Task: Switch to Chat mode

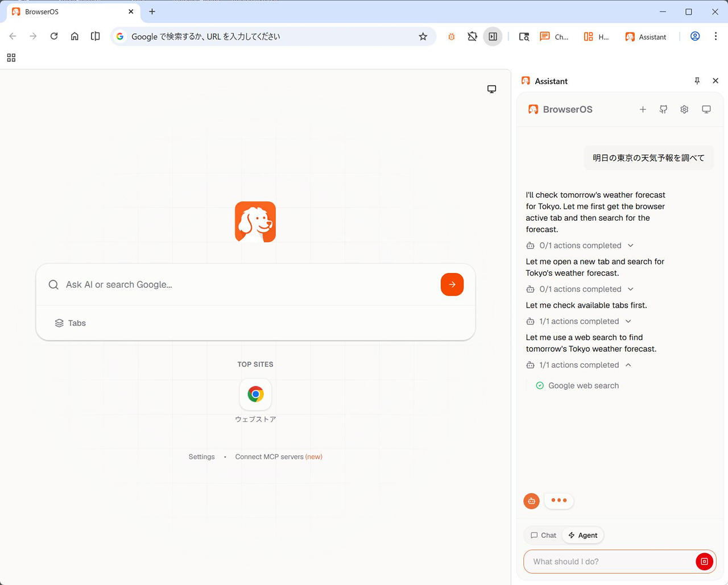Action: click(x=543, y=535)
